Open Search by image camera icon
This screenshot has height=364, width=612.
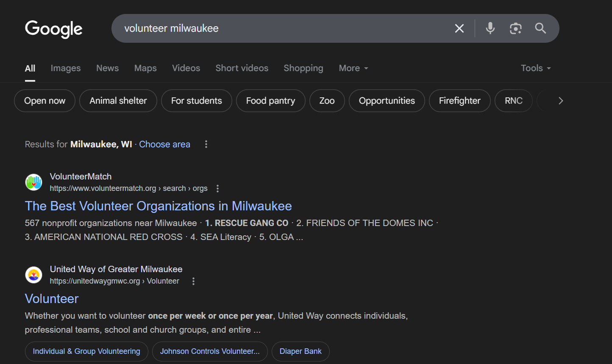(515, 28)
